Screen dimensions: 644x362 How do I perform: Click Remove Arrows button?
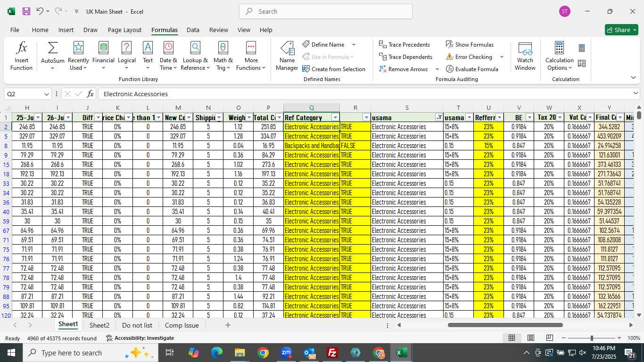coord(404,69)
